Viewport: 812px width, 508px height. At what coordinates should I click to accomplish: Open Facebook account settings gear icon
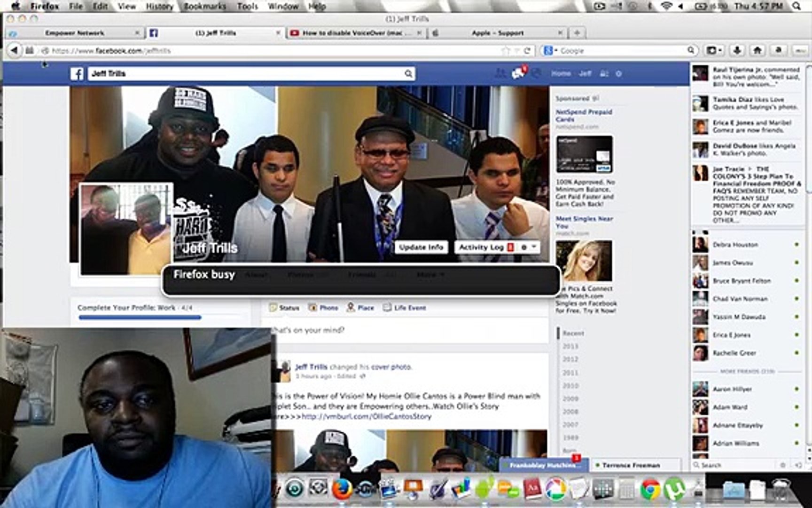619,74
